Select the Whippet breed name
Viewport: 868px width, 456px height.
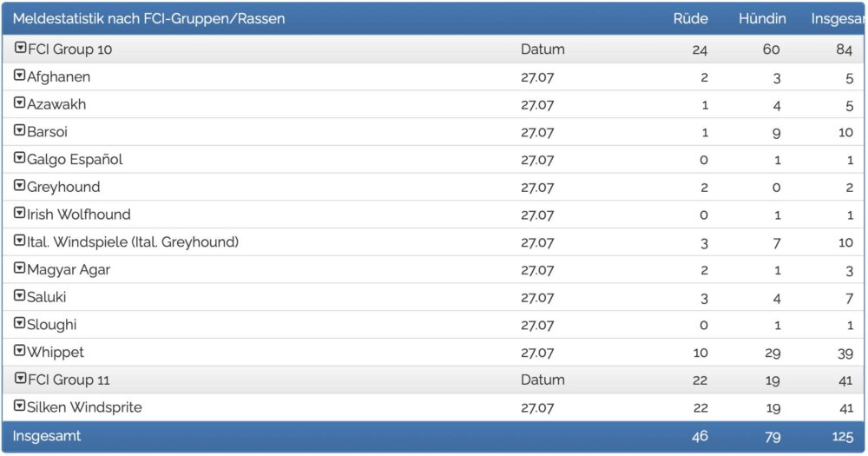pos(56,353)
